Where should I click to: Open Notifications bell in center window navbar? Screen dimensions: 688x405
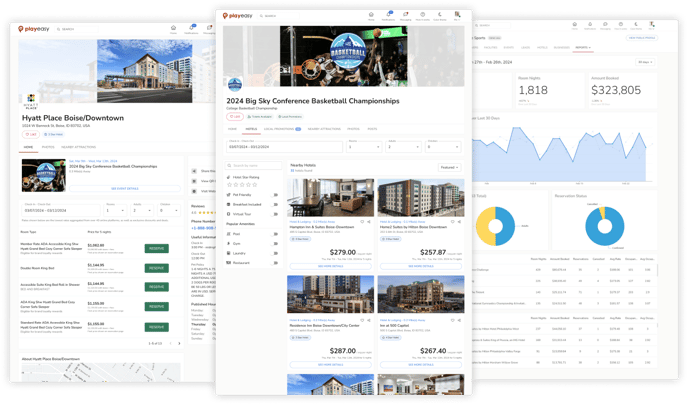[388, 16]
